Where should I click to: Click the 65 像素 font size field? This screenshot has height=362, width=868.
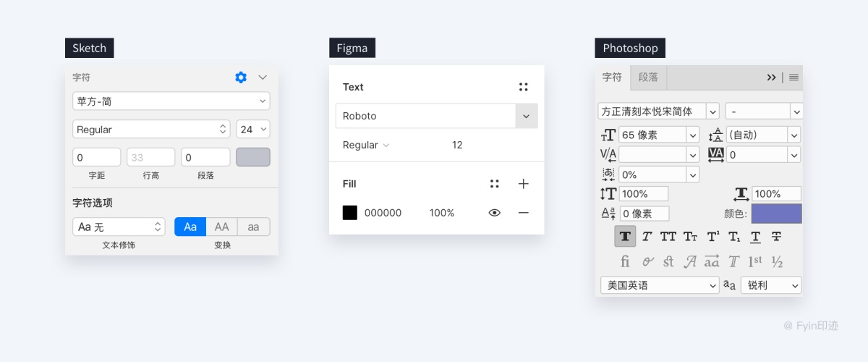[x=651, y=135]
